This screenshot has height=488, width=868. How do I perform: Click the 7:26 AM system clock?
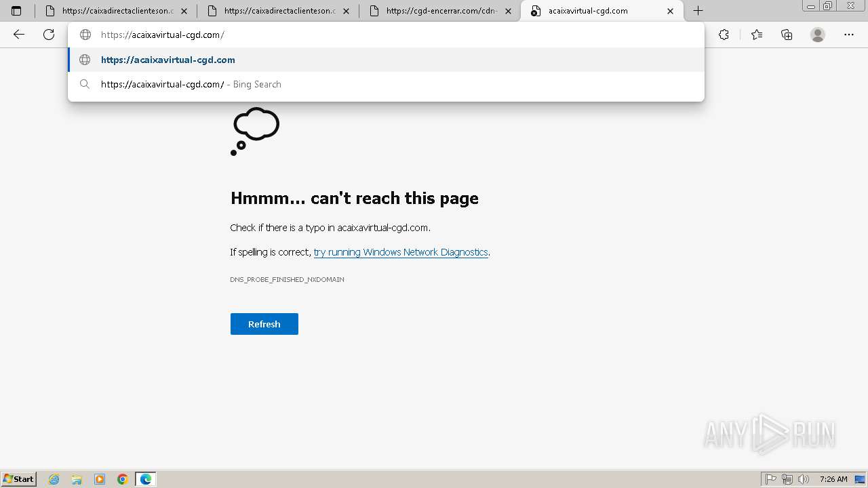(x=833, y=479)
